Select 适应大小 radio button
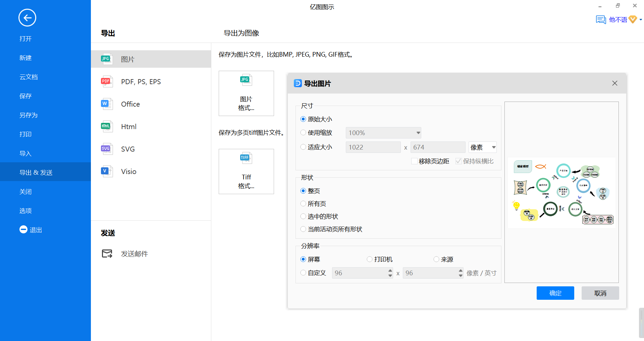 point(303,147)
